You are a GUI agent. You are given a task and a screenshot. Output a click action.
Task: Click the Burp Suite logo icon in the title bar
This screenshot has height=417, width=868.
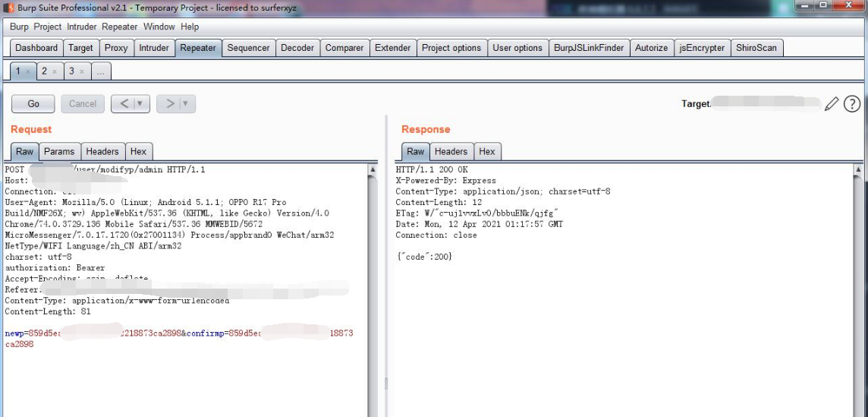8,8
